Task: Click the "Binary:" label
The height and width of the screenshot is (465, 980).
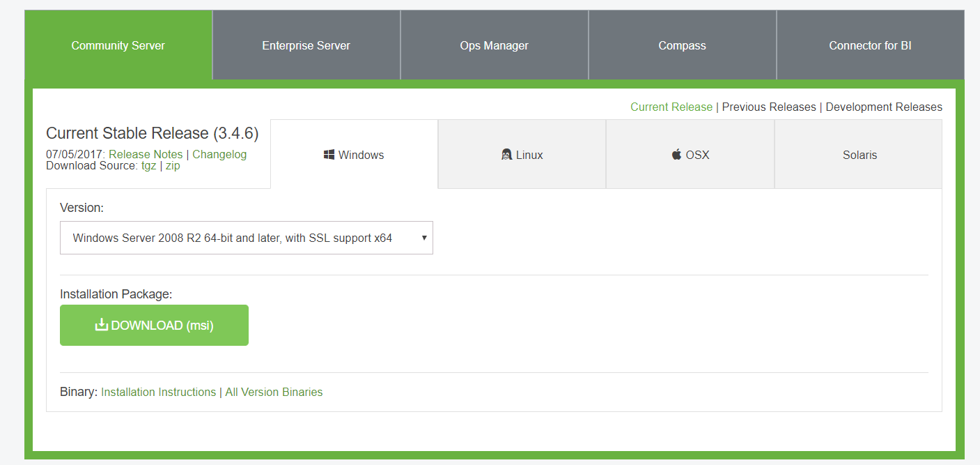Action: [x=79, y=392]
